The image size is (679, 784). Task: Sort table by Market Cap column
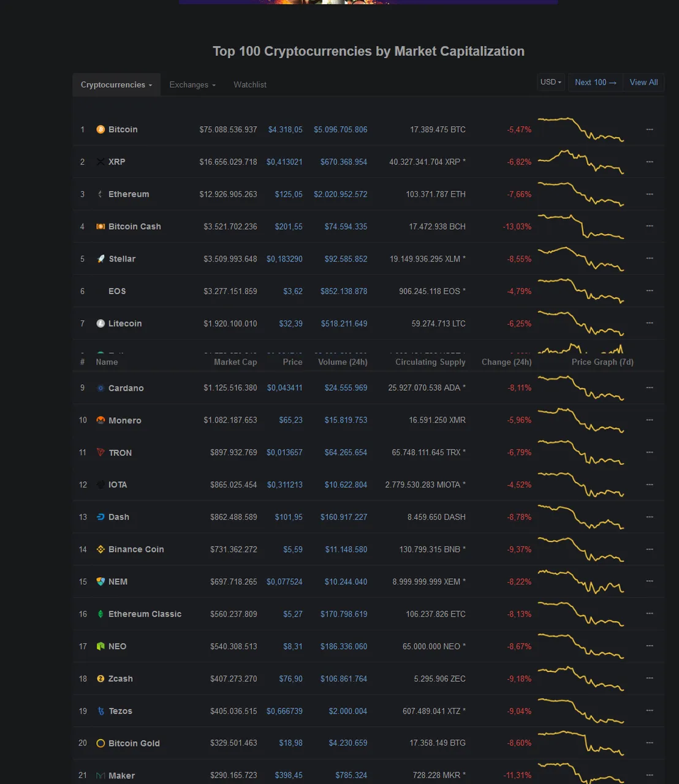point(235,362)
